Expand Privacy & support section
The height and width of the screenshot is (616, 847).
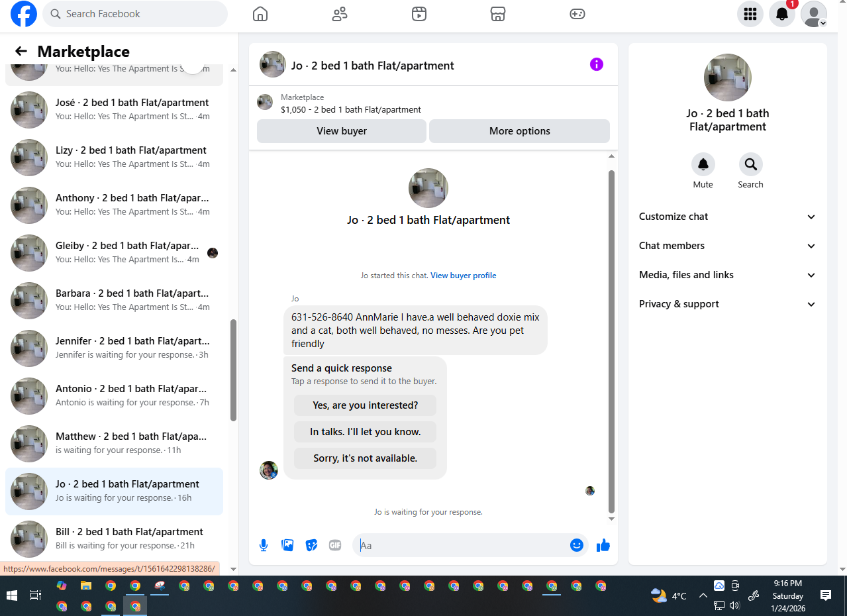tap(727, 304)
